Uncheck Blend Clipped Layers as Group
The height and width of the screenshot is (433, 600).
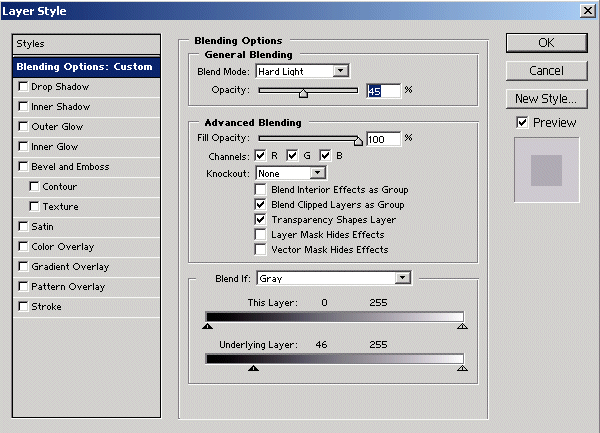(x=261, y=204)
